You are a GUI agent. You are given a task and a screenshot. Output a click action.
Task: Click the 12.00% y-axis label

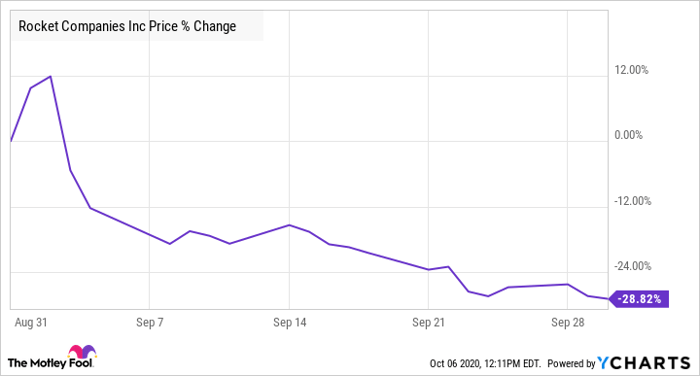pyautogui.click(x=631, y=70)
